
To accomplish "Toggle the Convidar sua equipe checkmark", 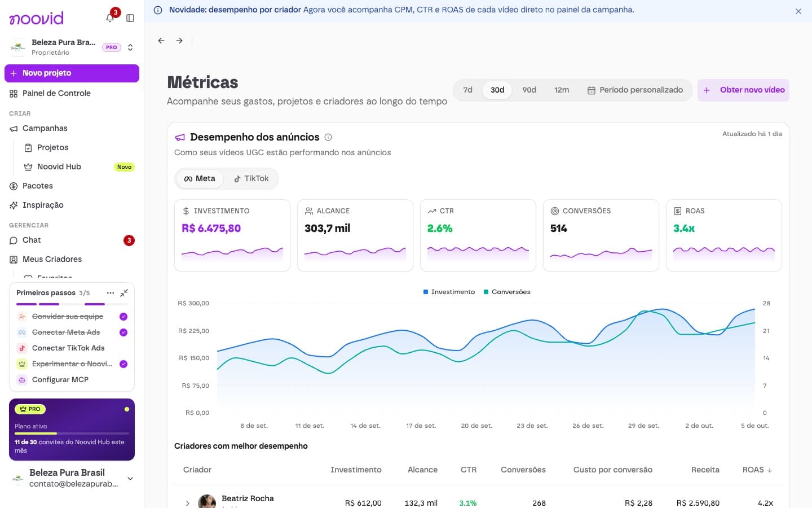I will (x=123, y=317).
